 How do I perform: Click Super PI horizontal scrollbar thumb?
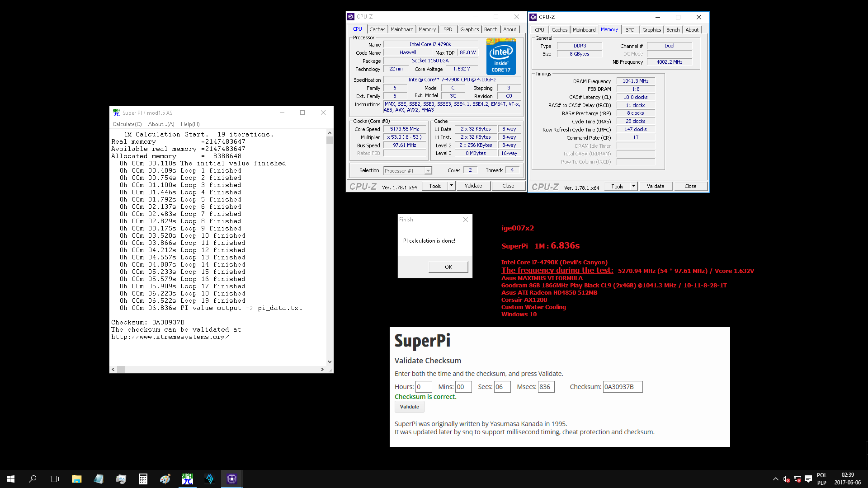tap(121, 369)
